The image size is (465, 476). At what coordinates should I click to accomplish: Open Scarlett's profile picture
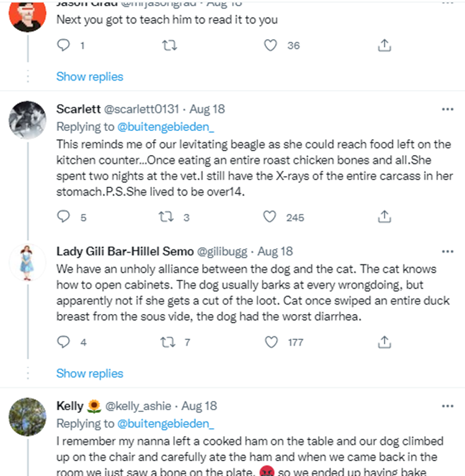(29, 120)
